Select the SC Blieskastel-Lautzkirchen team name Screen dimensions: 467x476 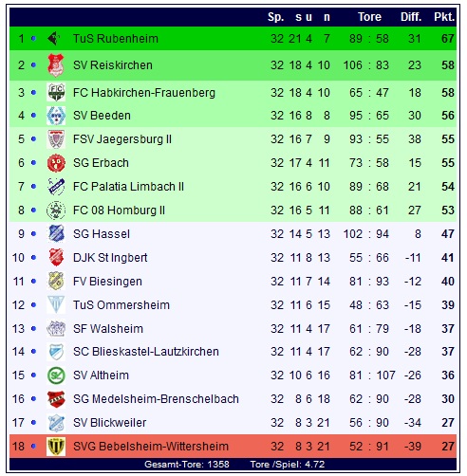[146, 352]
